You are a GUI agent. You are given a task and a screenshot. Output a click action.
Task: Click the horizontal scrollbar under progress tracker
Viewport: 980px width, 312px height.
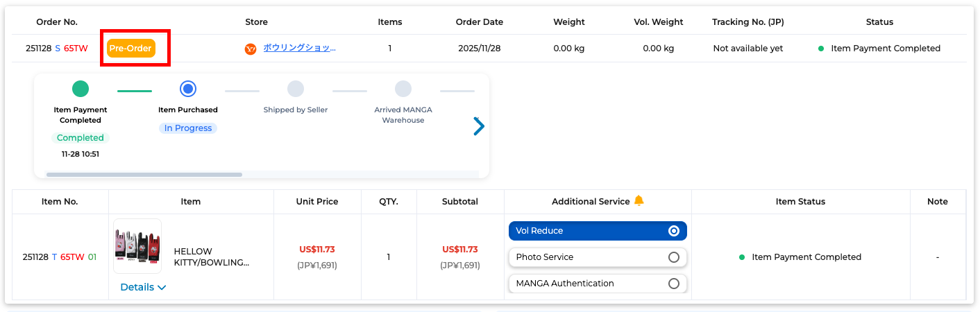(144, 175)
